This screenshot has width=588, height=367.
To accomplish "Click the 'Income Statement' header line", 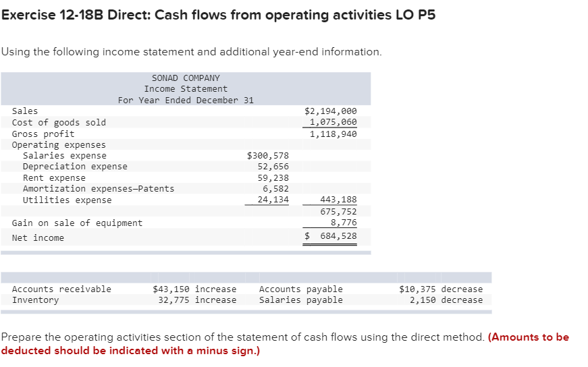I will tap(186, 89).
